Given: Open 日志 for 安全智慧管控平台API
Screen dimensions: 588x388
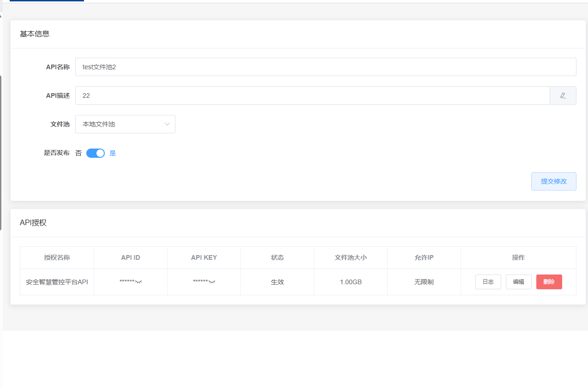Looking at the screenshot, I should (x=488, y=282).
